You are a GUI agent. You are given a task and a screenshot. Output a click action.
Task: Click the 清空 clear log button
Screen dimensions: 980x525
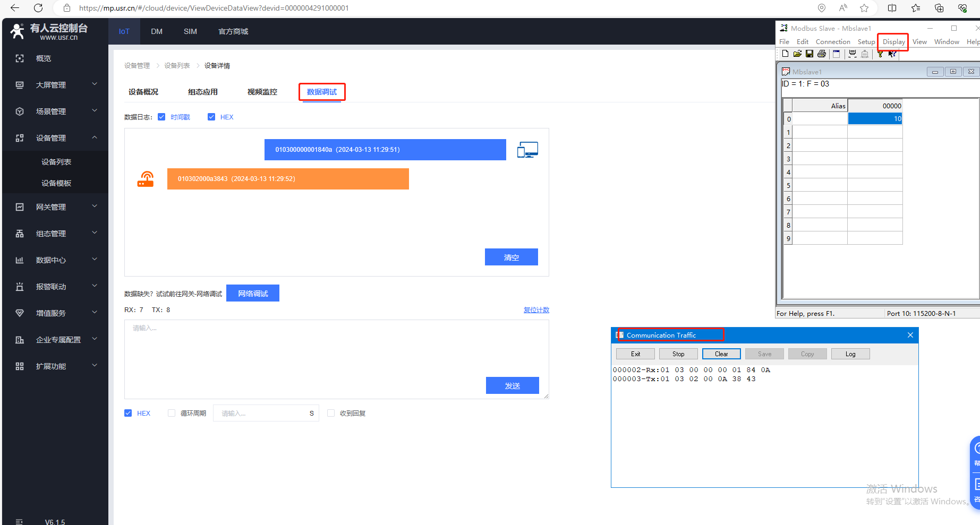tap(512, 257)
